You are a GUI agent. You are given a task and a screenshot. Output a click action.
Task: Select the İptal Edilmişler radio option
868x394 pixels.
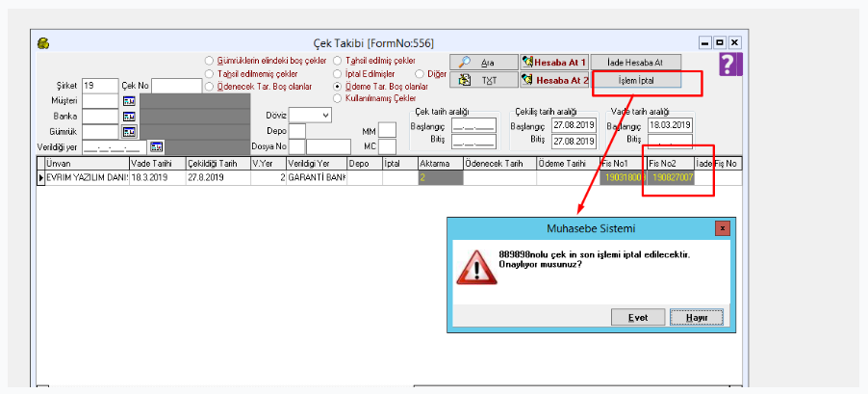pyautogui.click(x=337, y=73)
